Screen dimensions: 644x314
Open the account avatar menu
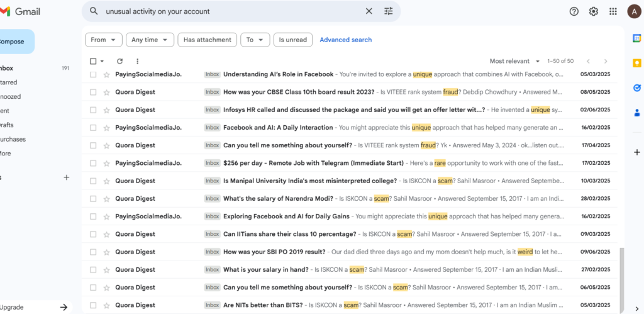click(634, 11)
